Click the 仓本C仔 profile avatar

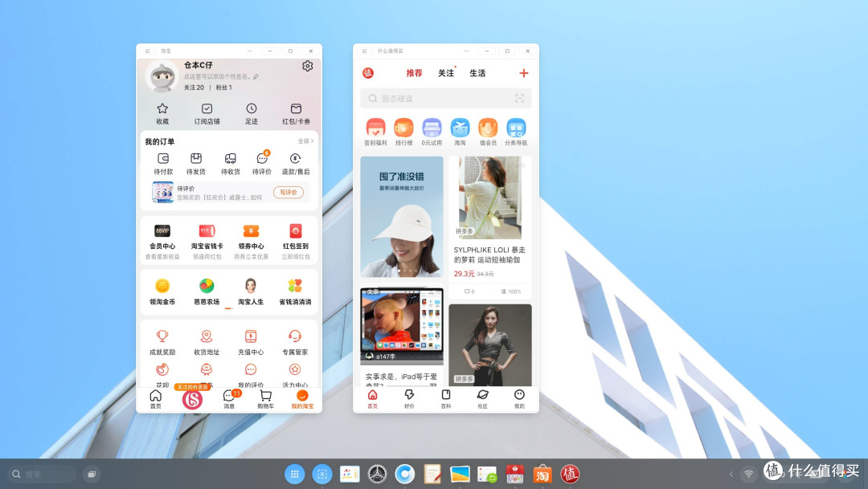click(162, 76)
